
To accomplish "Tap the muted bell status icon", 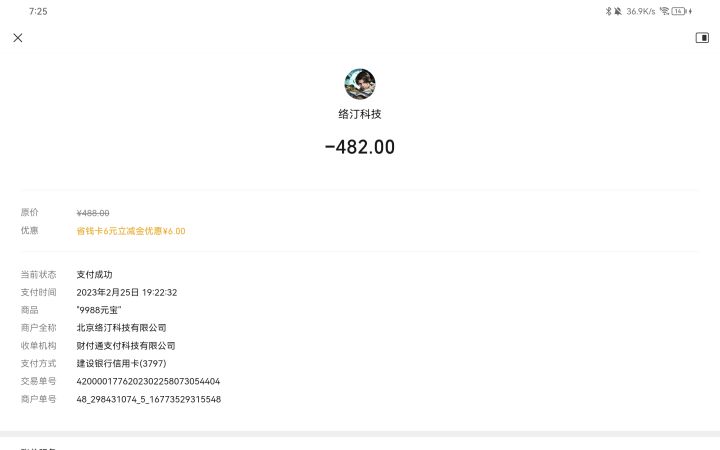I will 618,11.
